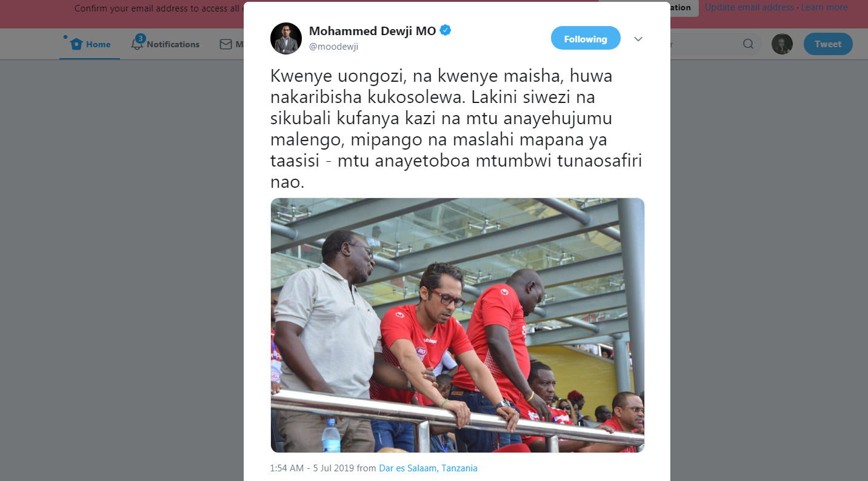868x481 pixels.
Task: Open Messages via the envelope icon
Action: 225,44
